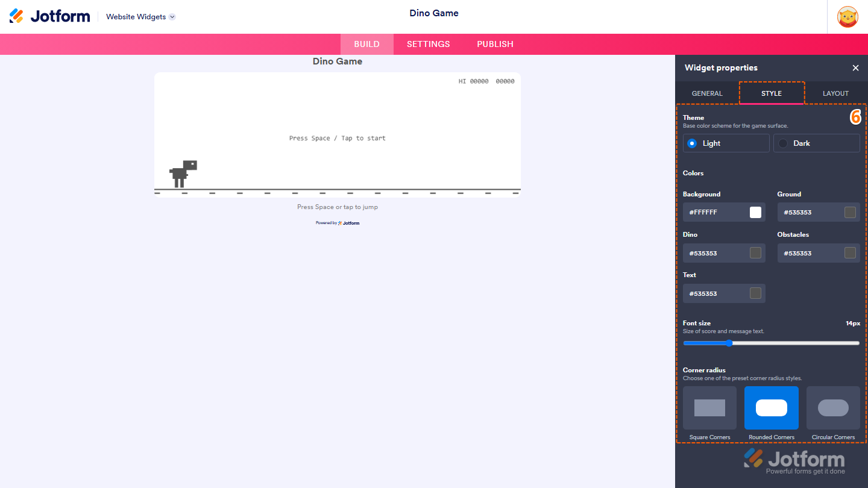Open the Website Widgets dropdown

coord(141,17)
